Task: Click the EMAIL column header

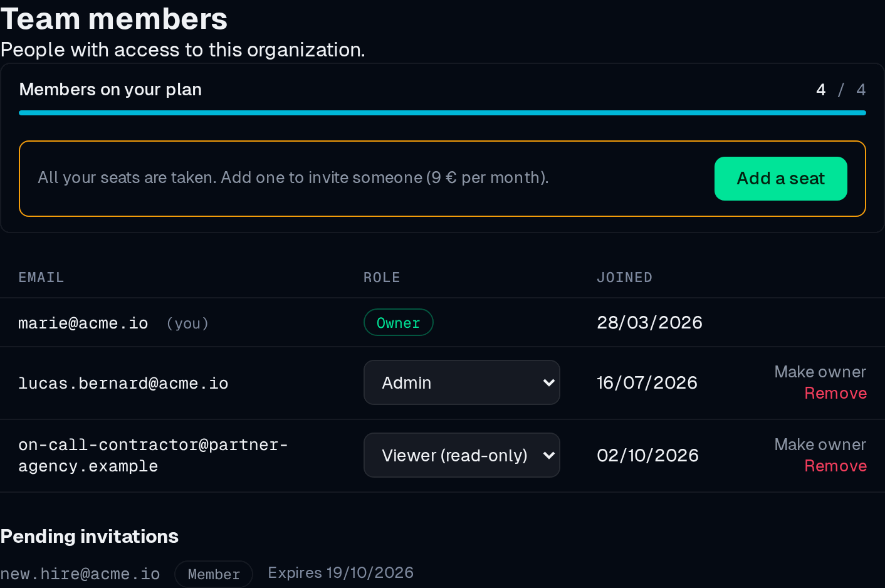Action: 41,277
